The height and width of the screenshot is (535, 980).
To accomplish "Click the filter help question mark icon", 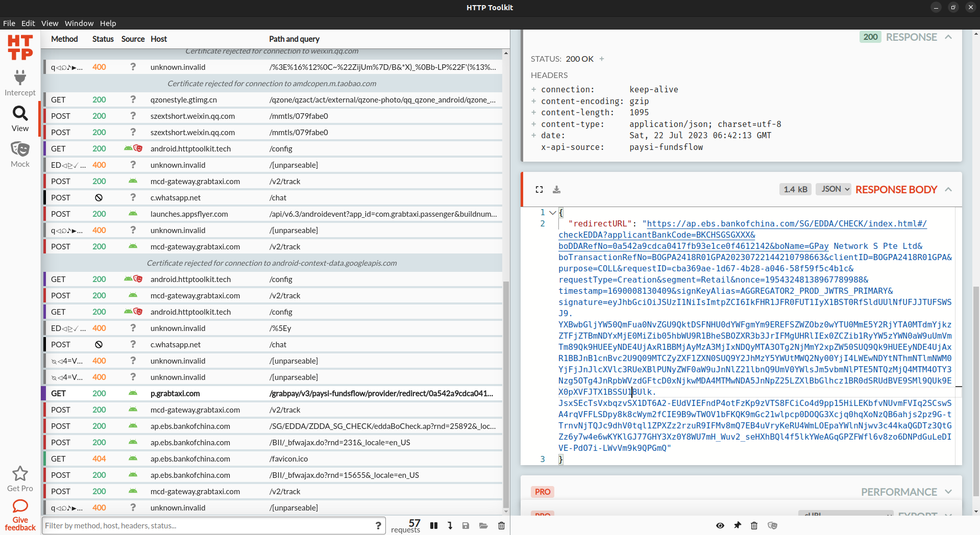I will 378,525.
